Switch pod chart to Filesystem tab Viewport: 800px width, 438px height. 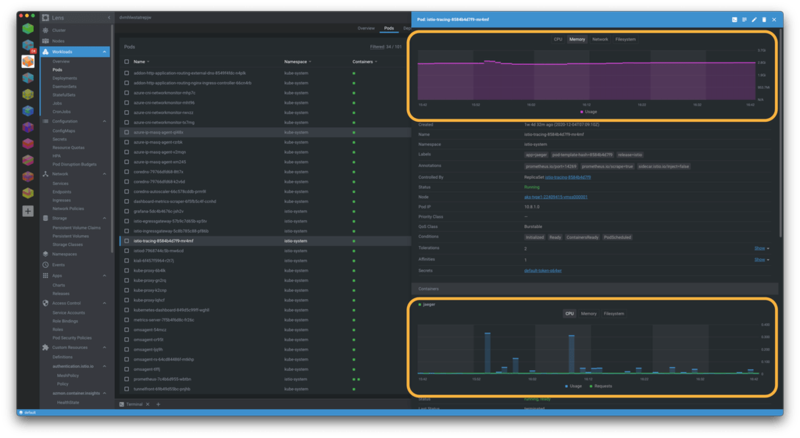point(626,39)
